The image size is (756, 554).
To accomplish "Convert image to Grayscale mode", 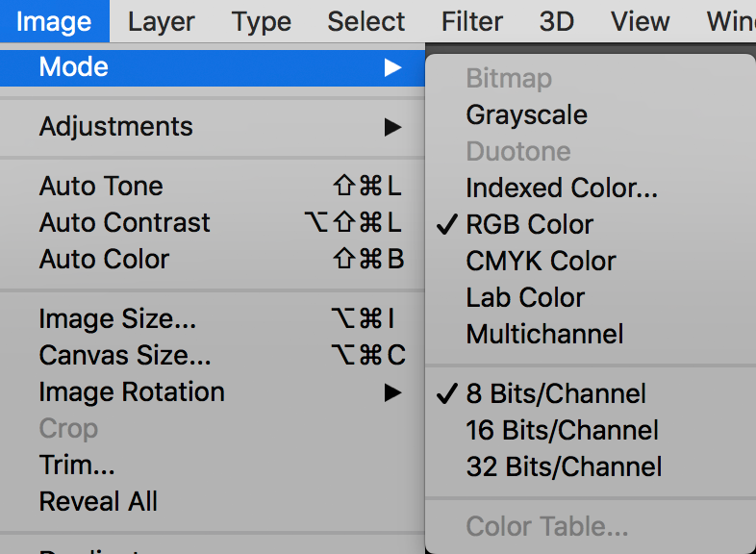I will 526,115.
